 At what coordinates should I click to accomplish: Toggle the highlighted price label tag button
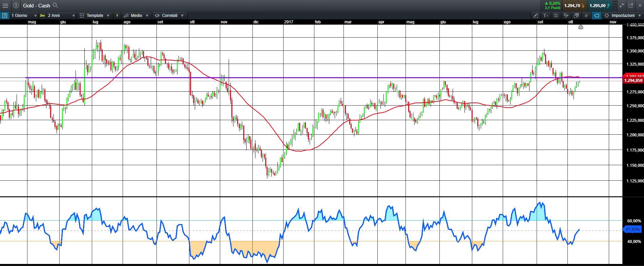click(x=597, y=16)
